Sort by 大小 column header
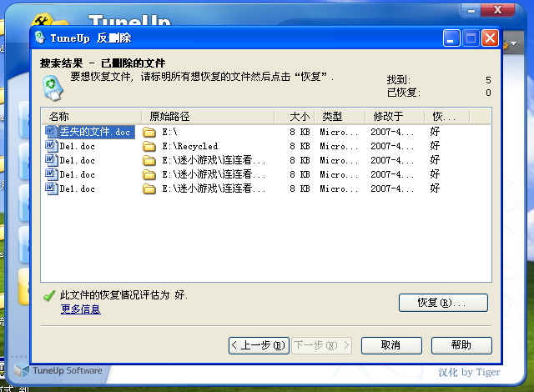This screenshot has height=392, width=534. pos(295,117)
